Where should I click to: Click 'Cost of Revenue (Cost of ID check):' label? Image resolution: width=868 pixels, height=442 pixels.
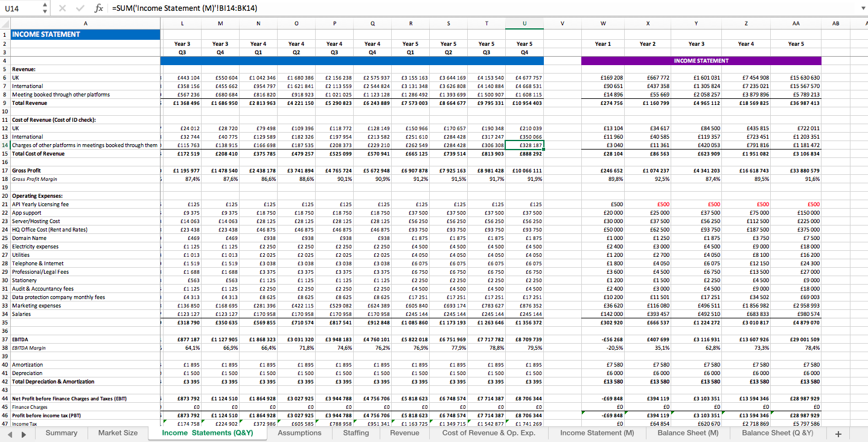54,119
